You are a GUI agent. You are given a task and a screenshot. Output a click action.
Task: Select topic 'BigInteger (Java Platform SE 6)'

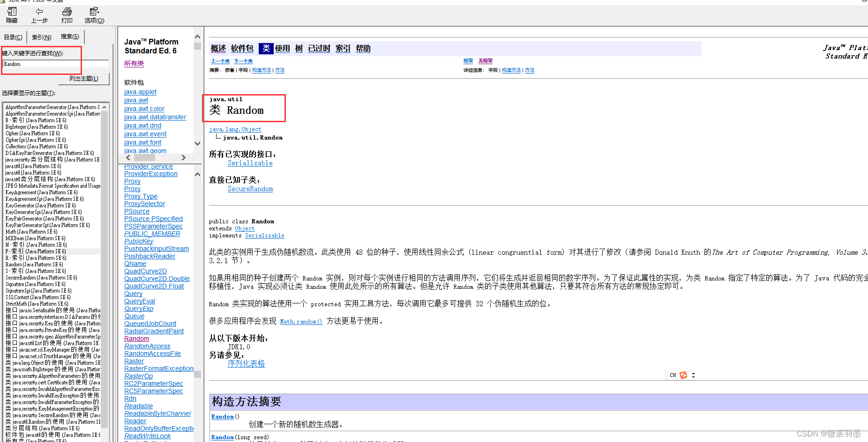pos(37,127)
